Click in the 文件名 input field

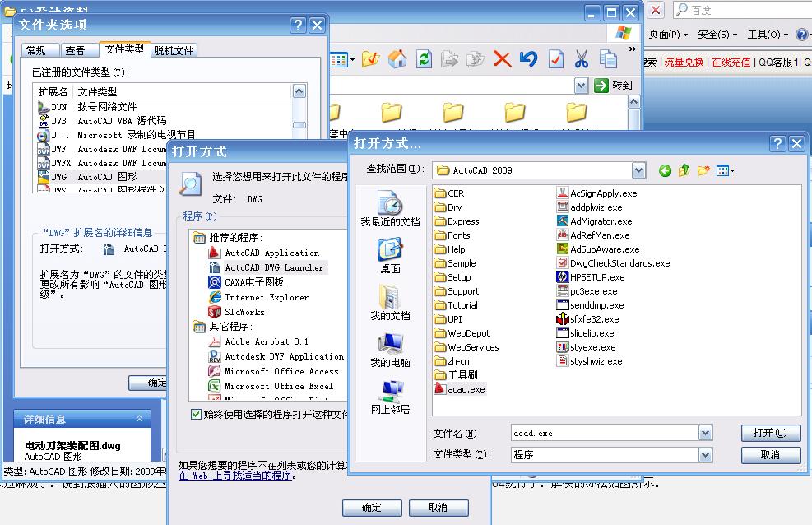(605, 433)
